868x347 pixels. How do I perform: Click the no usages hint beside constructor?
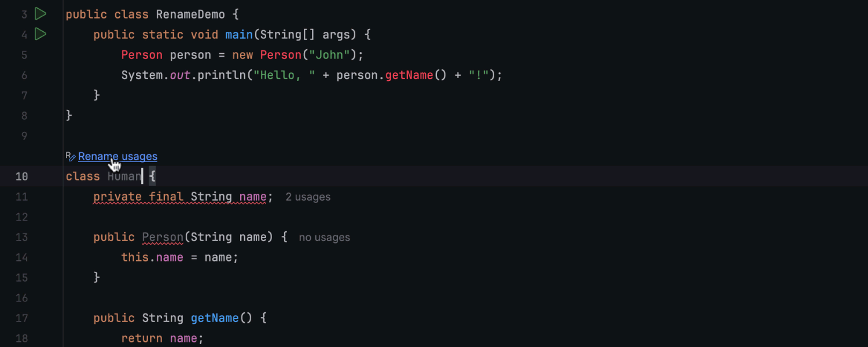pyautogui.click(x=324, y=237)
